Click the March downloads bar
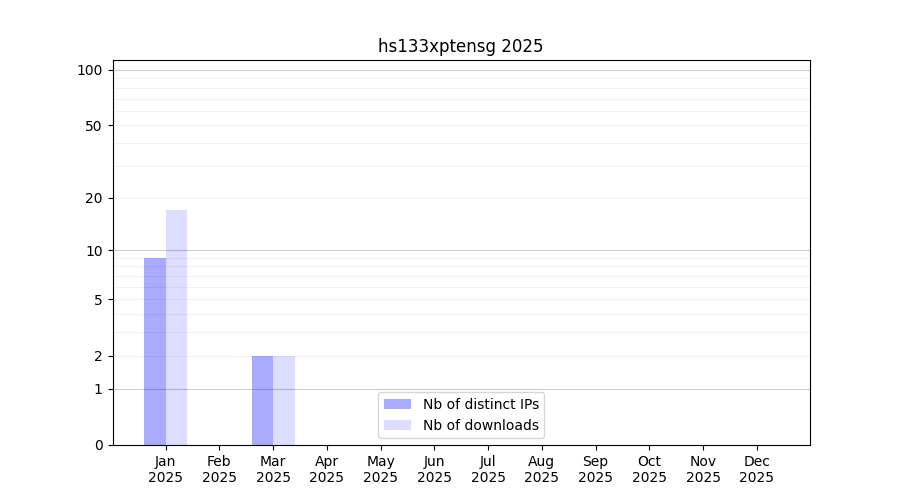The height and width of the screenshot is (500, 900). [x=284, y=400]
